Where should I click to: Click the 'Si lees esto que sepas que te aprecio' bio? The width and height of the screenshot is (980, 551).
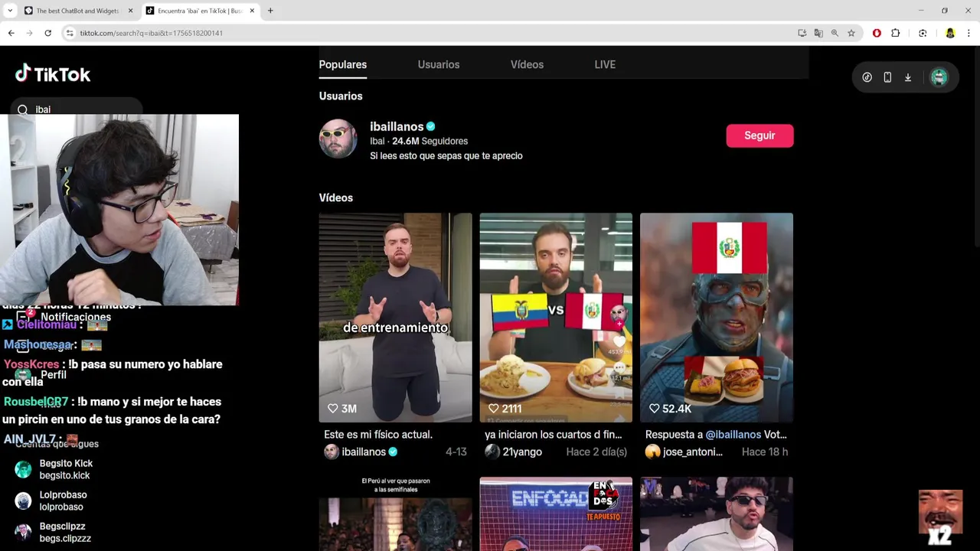[446, 155]
